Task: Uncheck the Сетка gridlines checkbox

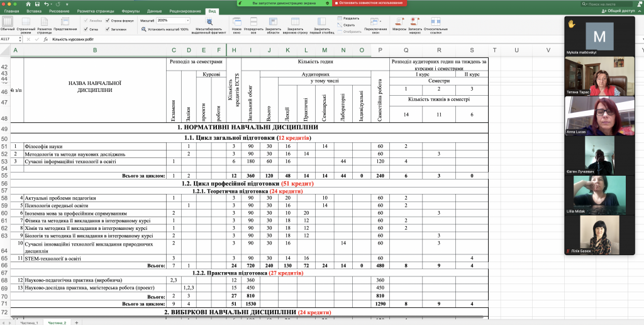Action: click(86, 29)
